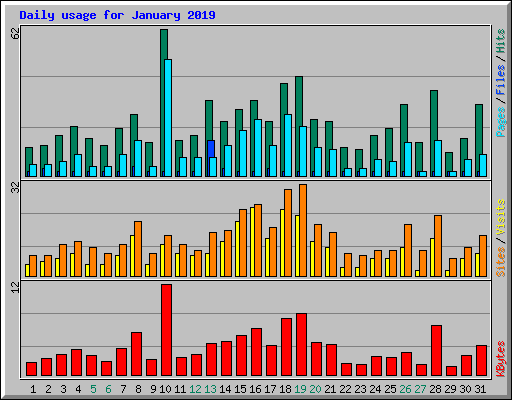Click the cyan Files bar for day 10
The height and width of the screenshot is (400, 512).
point(168,118)
